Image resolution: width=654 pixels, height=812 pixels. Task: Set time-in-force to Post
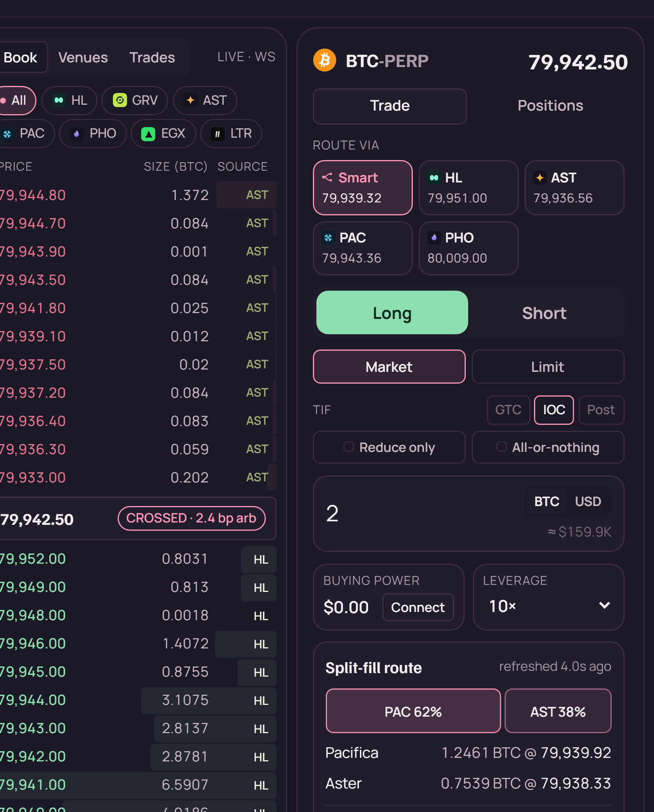601,410
